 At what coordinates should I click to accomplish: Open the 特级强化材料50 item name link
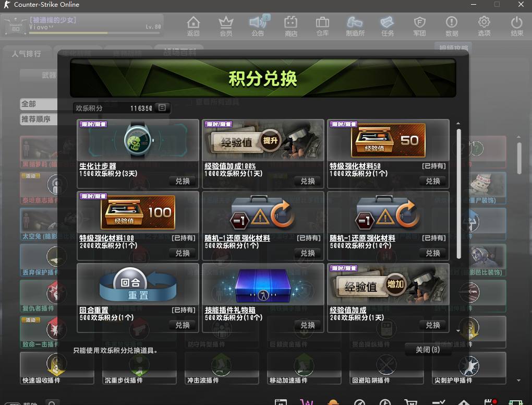click(355, 166)
